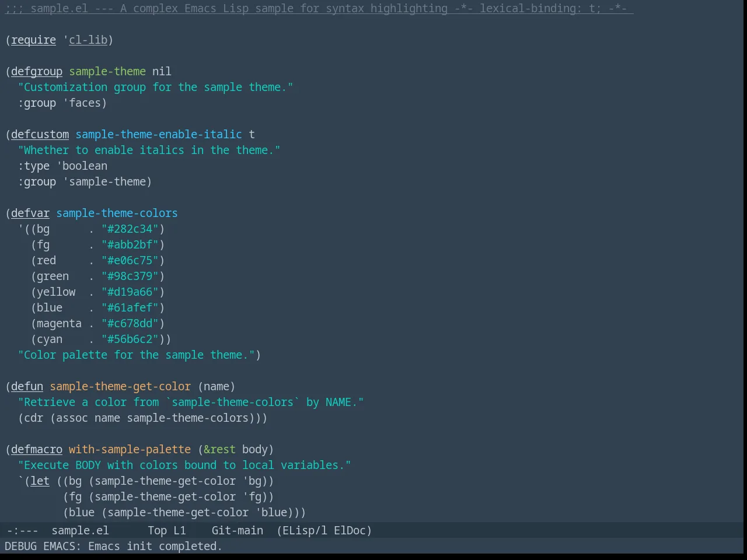Viewport: 747px width, 560px height.
Task: Click the ElDoc minor mode indicator
Action: (350, 530)
